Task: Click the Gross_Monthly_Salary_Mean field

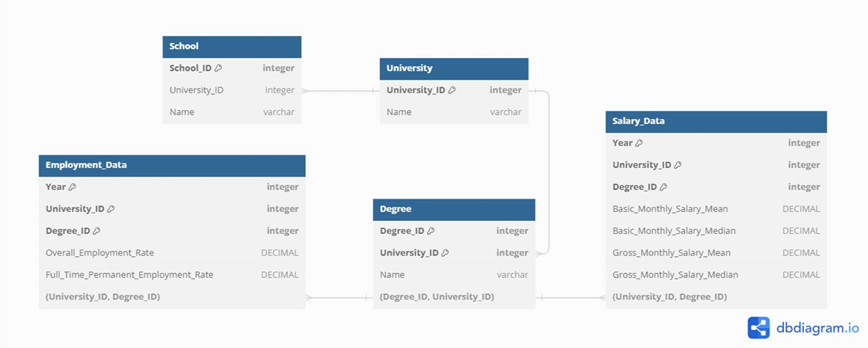Action: [716, 252]
